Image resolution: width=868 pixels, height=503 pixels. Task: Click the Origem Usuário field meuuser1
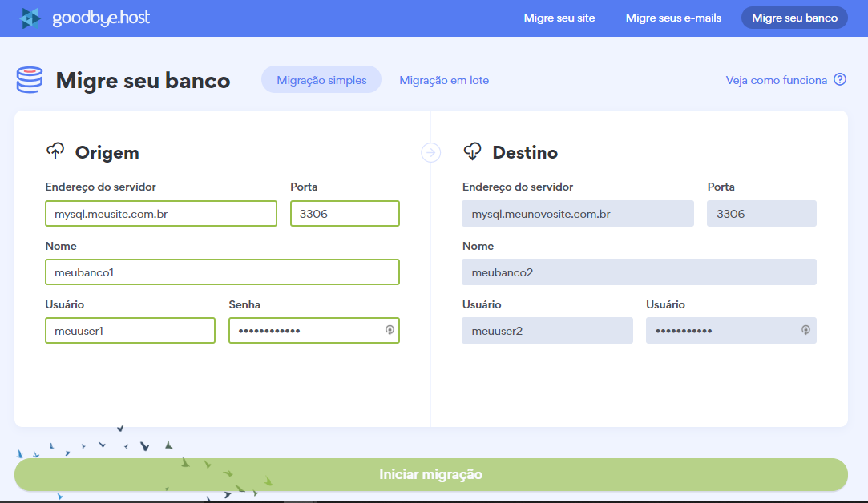tap(130, 331)
